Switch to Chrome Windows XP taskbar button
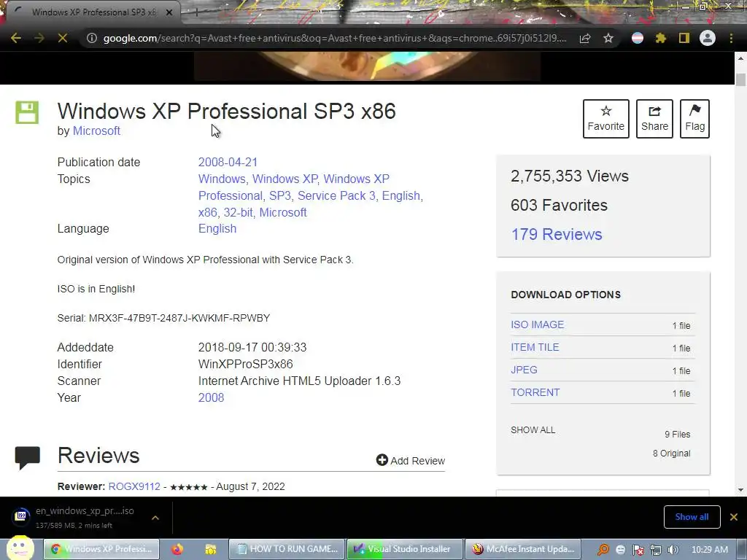The width and height of the screenshot is (747, 560). click(101, 549)
